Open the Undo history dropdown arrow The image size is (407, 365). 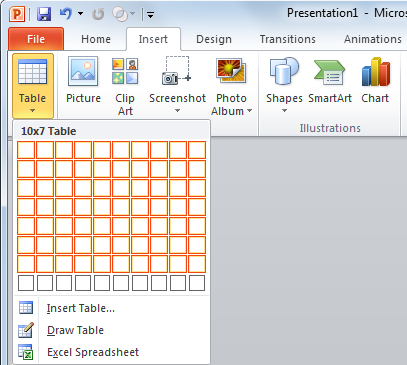click(x=80, y=14)
